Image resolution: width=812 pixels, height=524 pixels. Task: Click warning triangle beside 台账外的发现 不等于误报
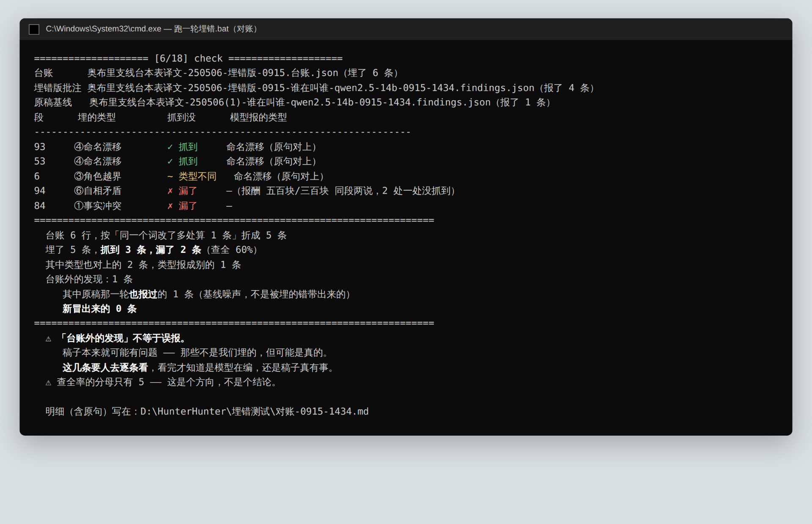[x=49, y=339]
